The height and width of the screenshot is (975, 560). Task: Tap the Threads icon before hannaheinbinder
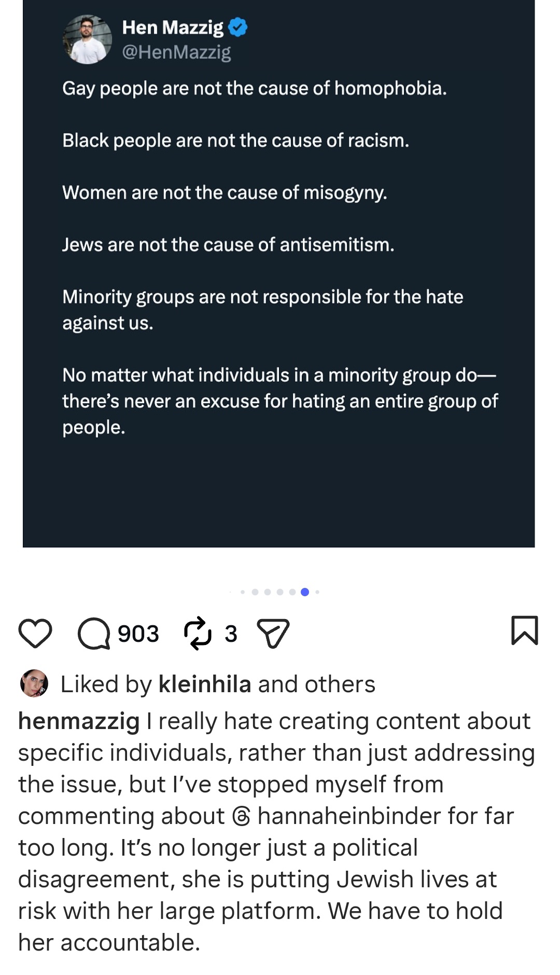241,817
